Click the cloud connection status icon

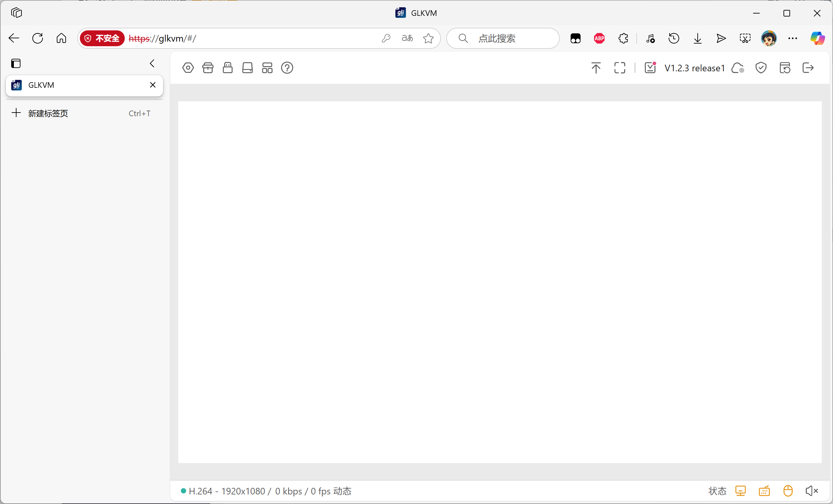click(737, 68)
